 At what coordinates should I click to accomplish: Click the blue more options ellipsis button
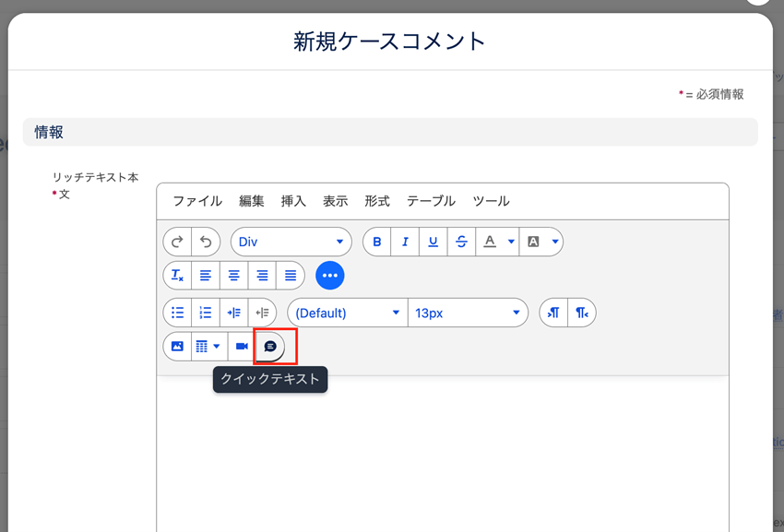(x=329, y=276)
